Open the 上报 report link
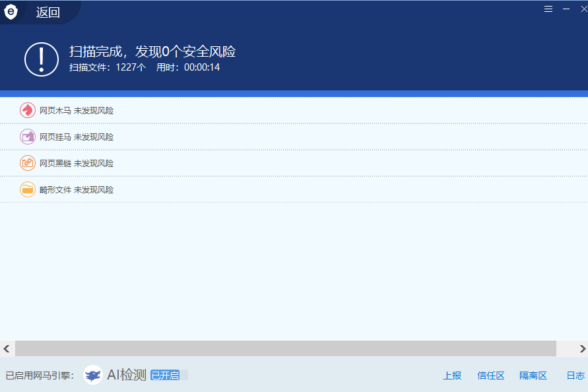588x392 pixels. tap(452, 376)
